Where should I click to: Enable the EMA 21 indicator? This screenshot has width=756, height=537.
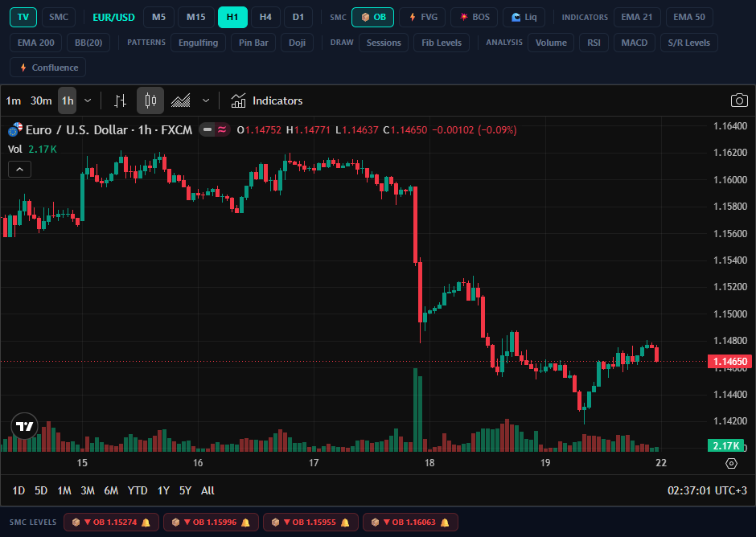point(636,18)
